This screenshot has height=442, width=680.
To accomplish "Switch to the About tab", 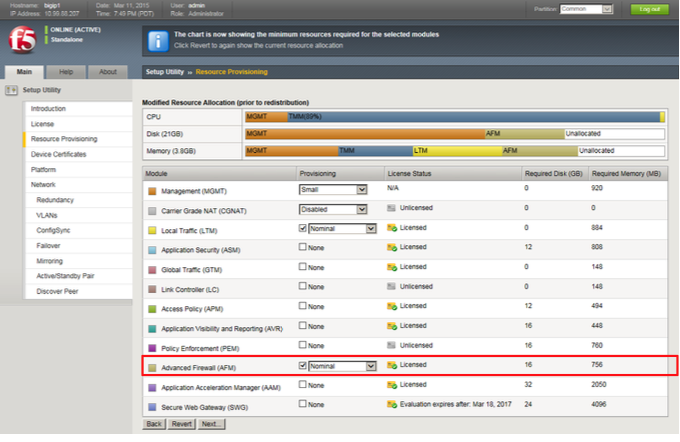I will click(108, 72).
